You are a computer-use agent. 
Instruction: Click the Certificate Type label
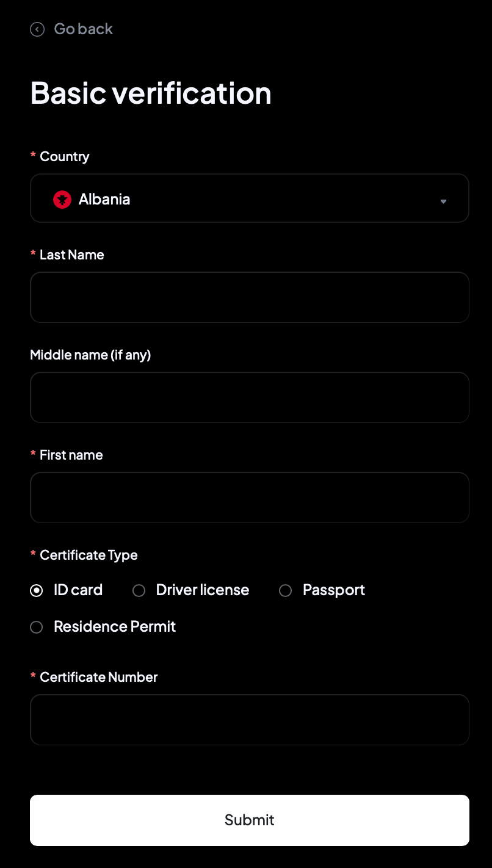[89, 555]
